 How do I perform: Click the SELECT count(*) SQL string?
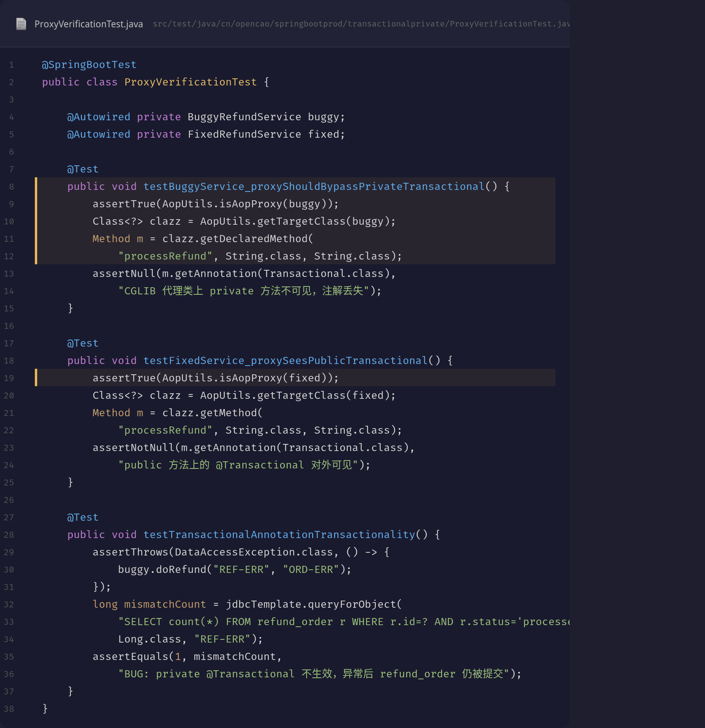tap(344, 622)
